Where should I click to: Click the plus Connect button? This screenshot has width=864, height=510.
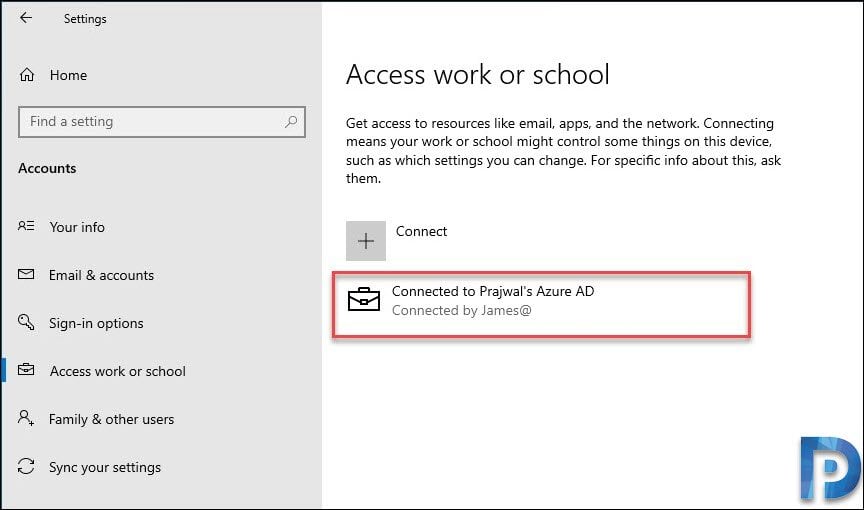click(x=366, y=241)
